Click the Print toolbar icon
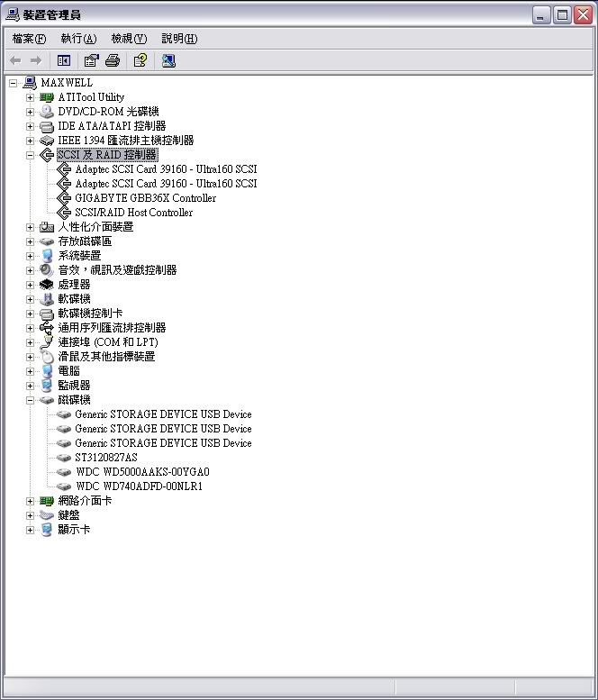This screenshot has height=700, width=598. (x=113, y=60)
